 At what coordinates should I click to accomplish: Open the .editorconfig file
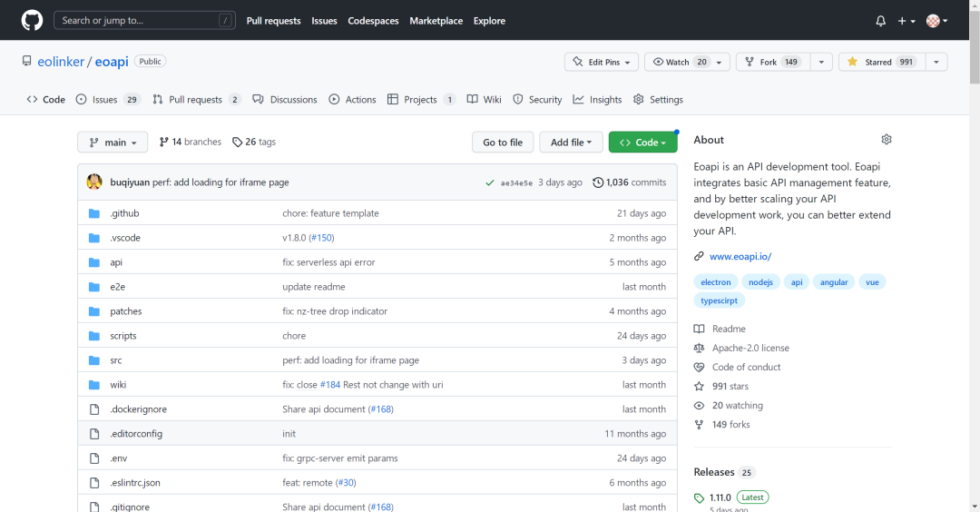click(x=136, y=433)
